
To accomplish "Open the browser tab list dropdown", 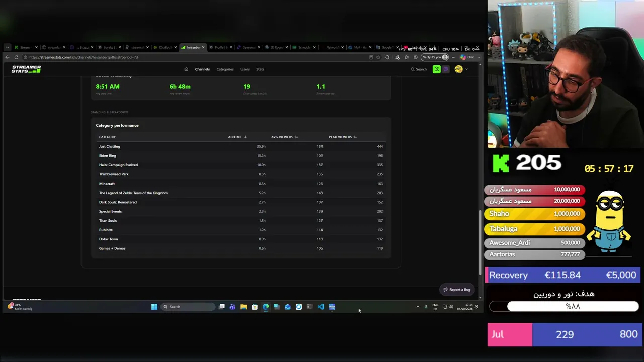I will tap(7, 47).
